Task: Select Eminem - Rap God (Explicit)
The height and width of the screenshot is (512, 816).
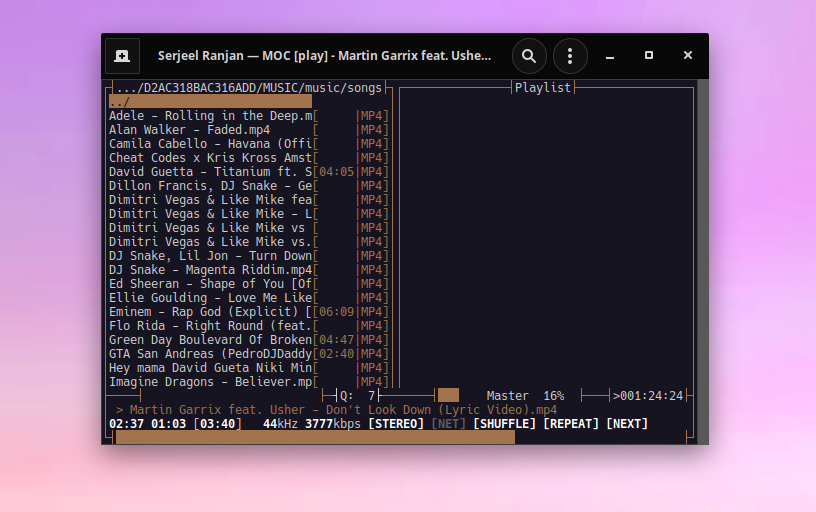Action: click(210, 312)
